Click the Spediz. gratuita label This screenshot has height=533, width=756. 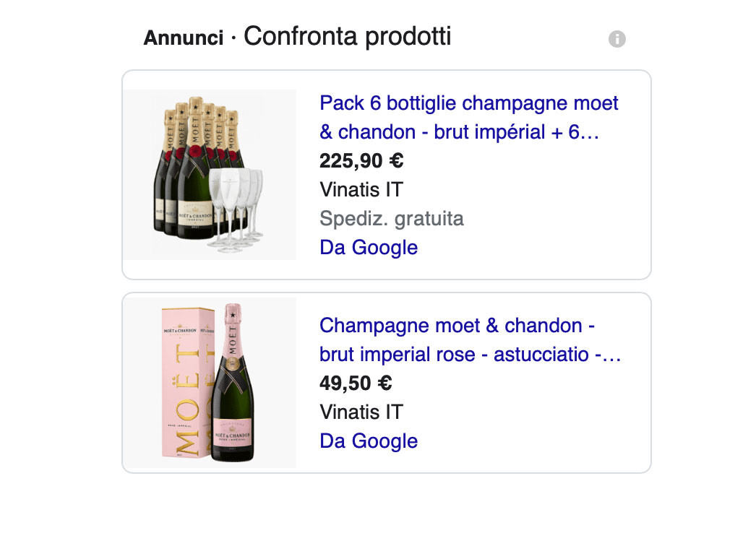click(391, 219)
